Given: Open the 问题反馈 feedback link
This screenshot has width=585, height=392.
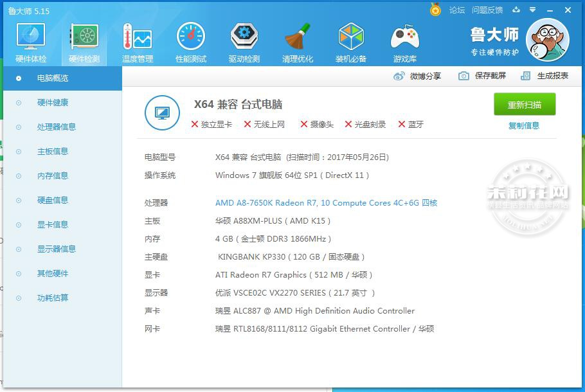Looking at the screenshot, I should (487, 10).
